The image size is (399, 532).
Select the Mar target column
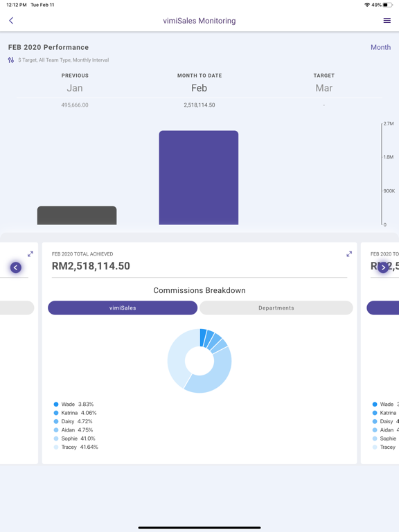pyautogui.click(x=323, y=88)
